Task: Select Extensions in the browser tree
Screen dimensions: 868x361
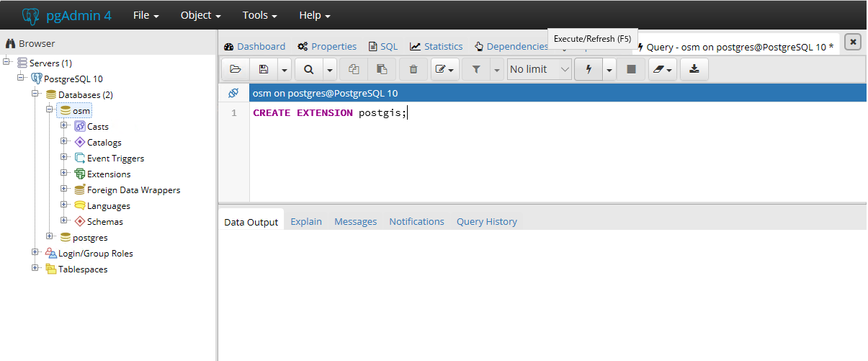Action: 109,174
